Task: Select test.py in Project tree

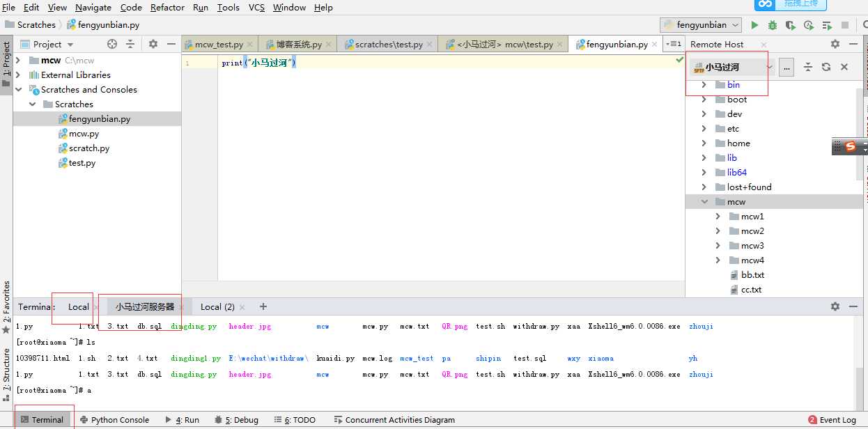Action: (x=82, y=163)
